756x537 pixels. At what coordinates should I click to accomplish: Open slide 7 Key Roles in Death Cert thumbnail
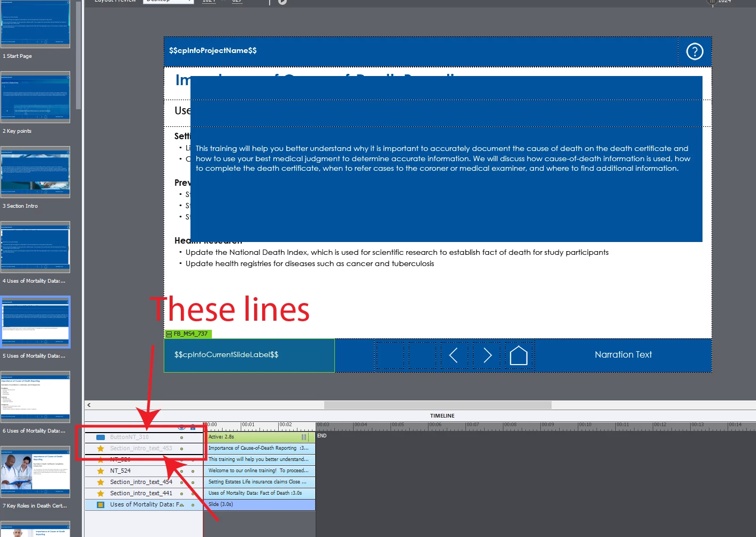35,472
